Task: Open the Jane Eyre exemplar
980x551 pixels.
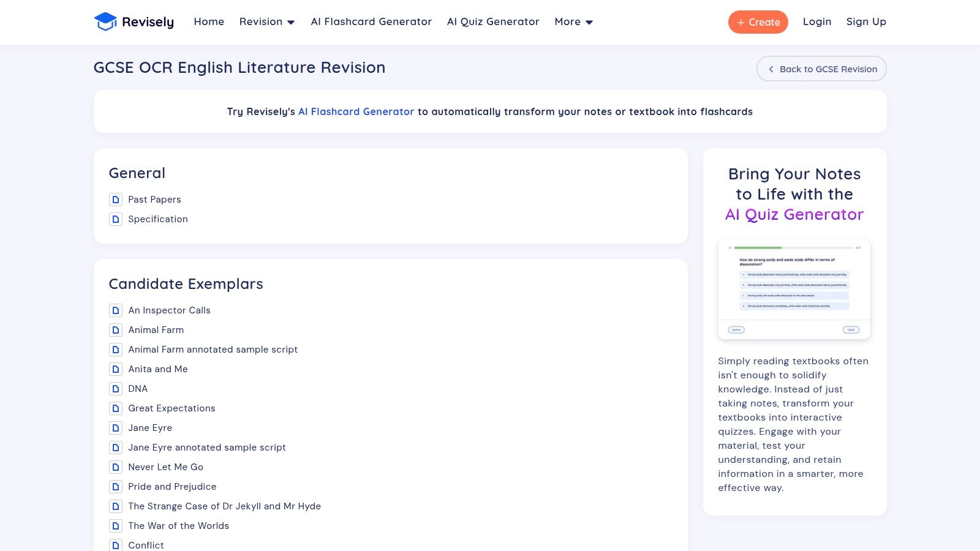Action: click(150, 428)
